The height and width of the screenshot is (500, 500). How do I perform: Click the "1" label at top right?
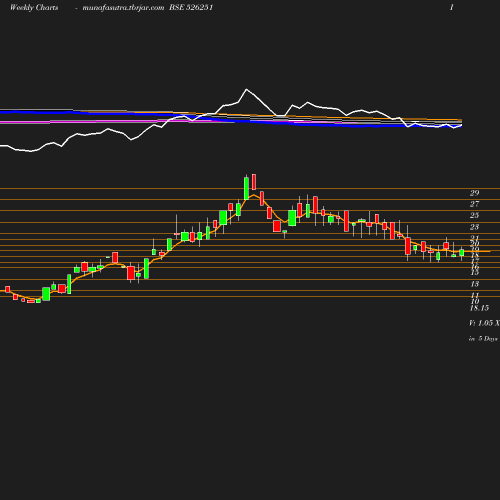pyautogui.click(x=452, y=7)
